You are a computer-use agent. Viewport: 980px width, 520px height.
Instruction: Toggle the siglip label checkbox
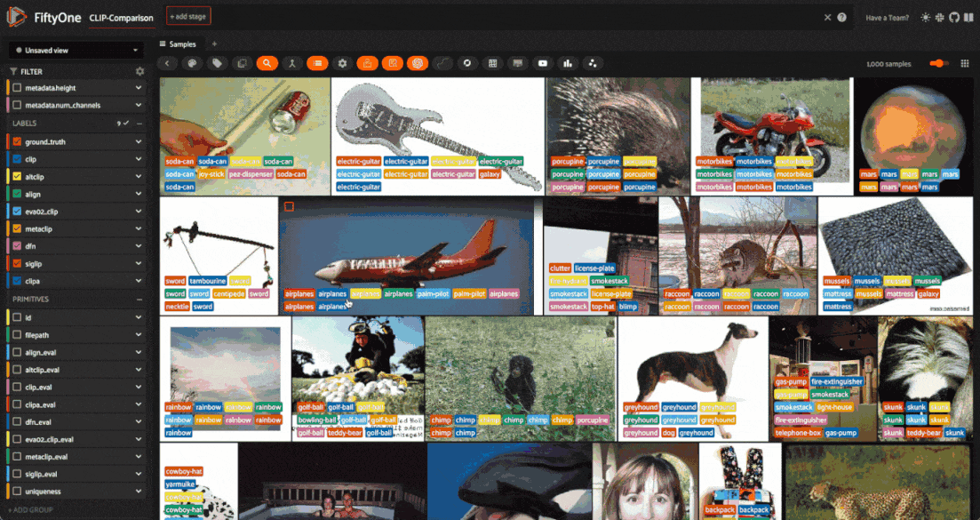pyautogui.click(x=17, y=264)
